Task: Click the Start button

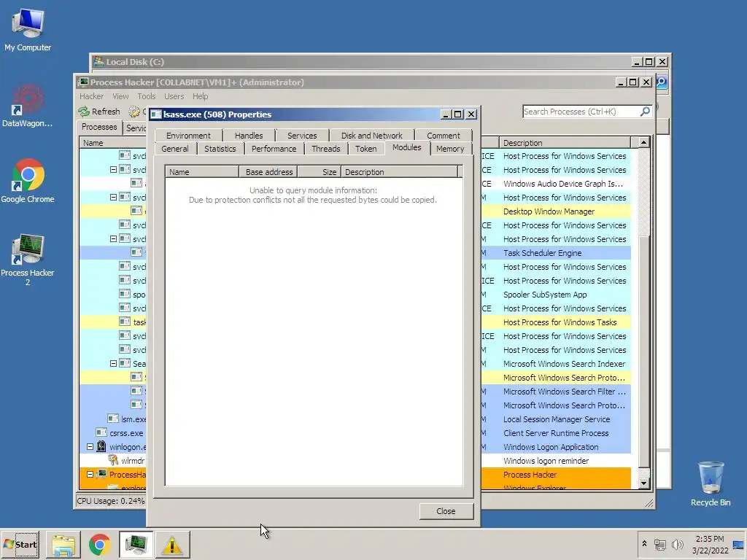Action: (20, 544)
